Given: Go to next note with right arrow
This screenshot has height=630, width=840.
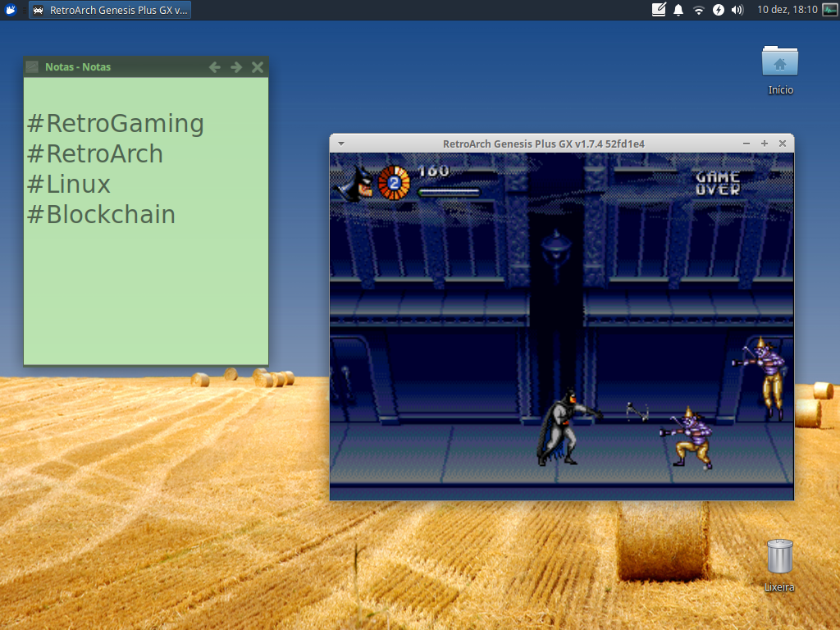Looking at the screenshot, I should point(236,67).
